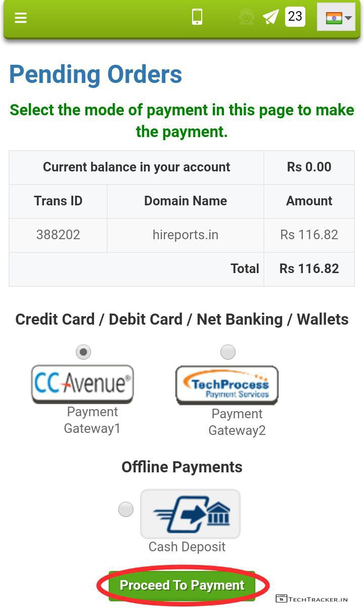
Task: Click the CCAvenue gateway logo
Action: pos(82,384)
